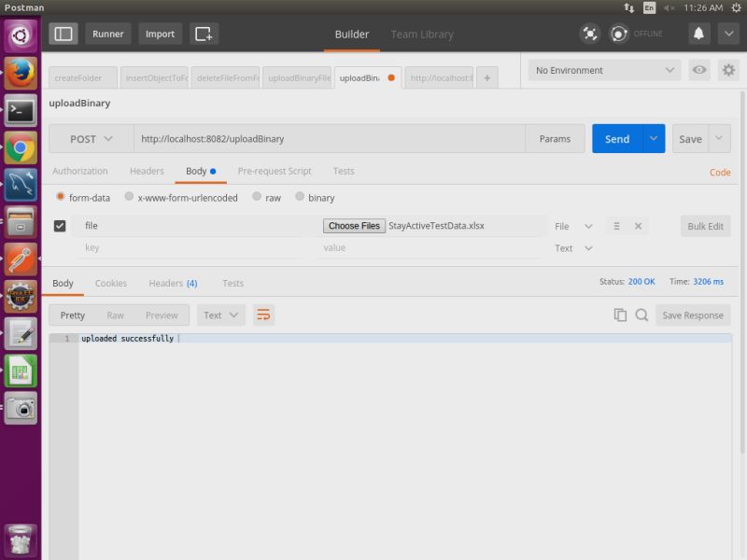Enable text wrapping in the response viewer
The width and height of the screenshot is (747, 560).
263,315
